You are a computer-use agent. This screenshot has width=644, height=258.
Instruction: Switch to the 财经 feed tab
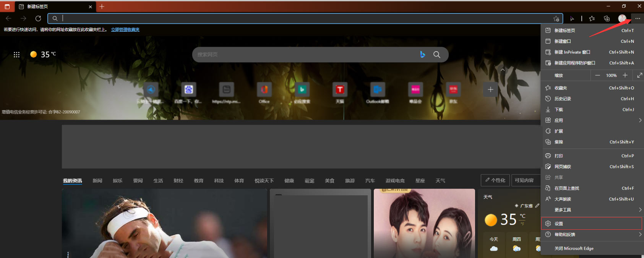click(178, 181)
